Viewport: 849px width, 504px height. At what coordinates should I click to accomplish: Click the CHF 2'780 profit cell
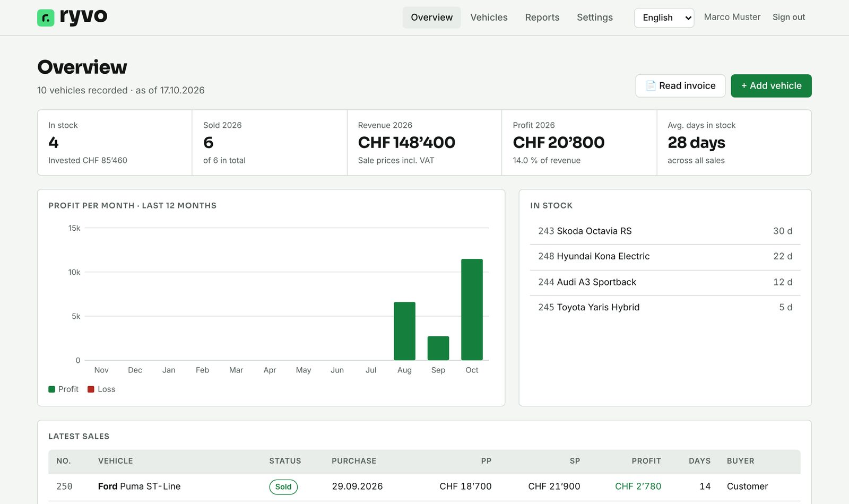tap(638, 486)
